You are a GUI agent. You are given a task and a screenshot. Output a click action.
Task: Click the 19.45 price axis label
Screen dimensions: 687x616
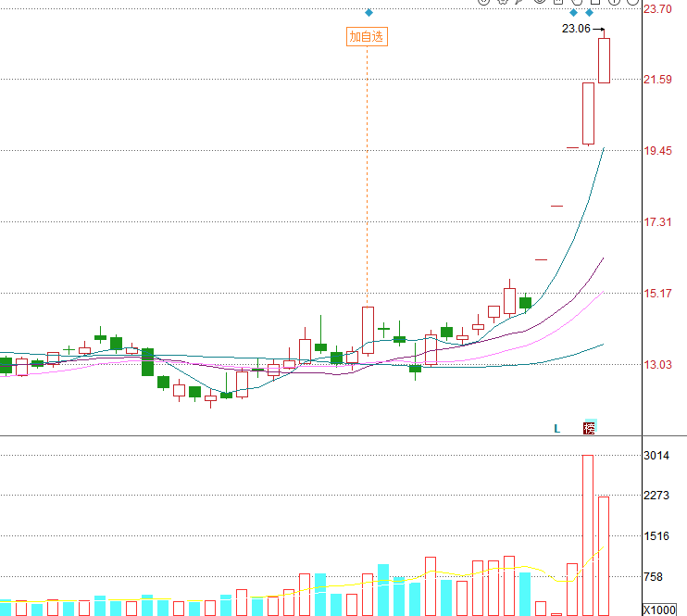click(657, 151)
